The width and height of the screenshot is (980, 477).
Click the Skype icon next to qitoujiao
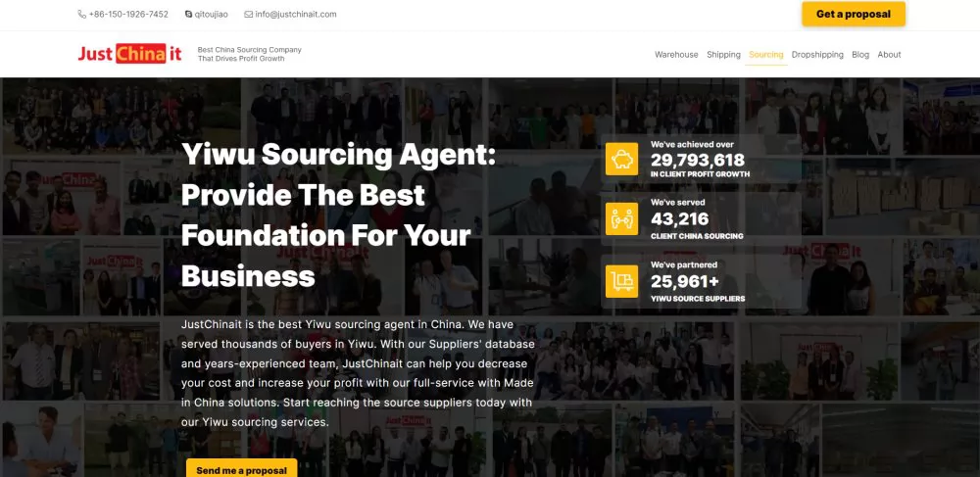189,14
